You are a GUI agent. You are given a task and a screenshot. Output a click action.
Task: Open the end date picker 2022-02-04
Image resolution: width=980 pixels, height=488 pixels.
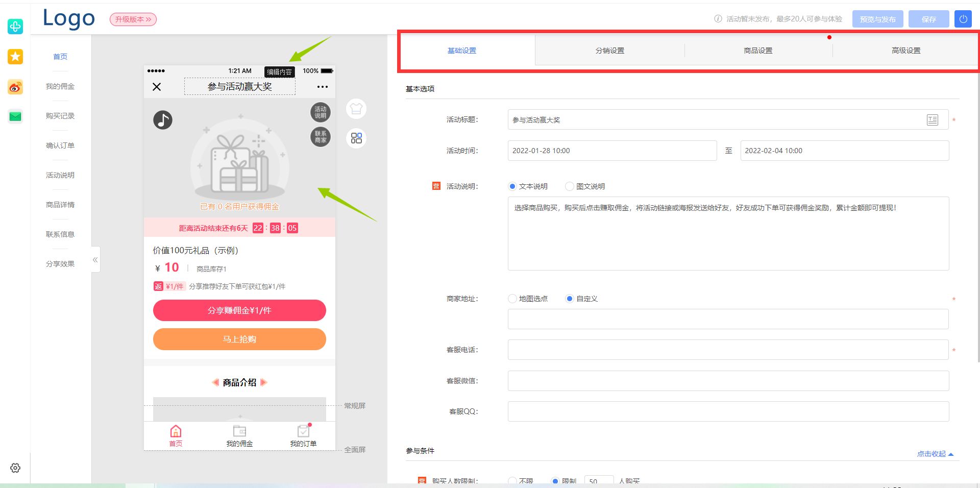(x=845, y=151)
